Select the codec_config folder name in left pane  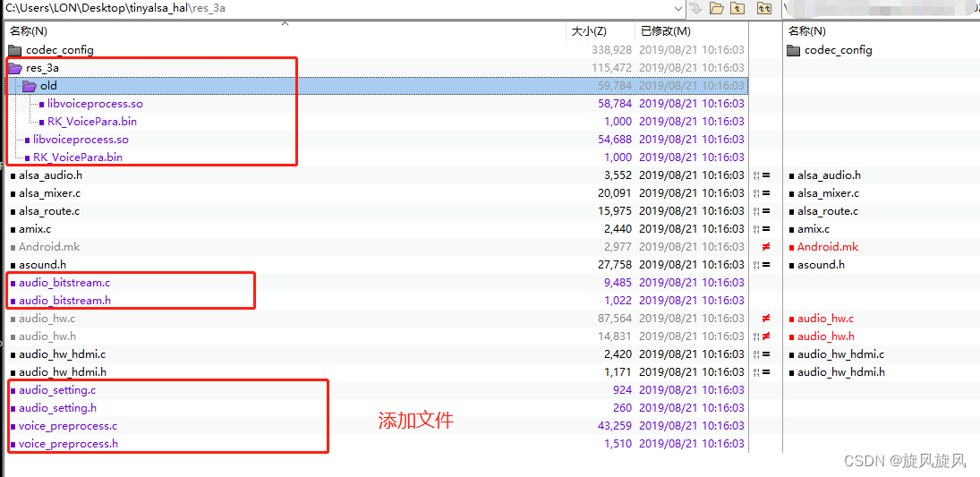pos(60,50)
